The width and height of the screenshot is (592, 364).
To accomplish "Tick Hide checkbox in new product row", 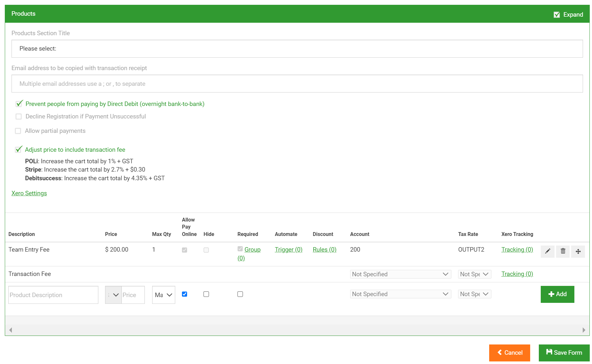I will click(206, 294).
